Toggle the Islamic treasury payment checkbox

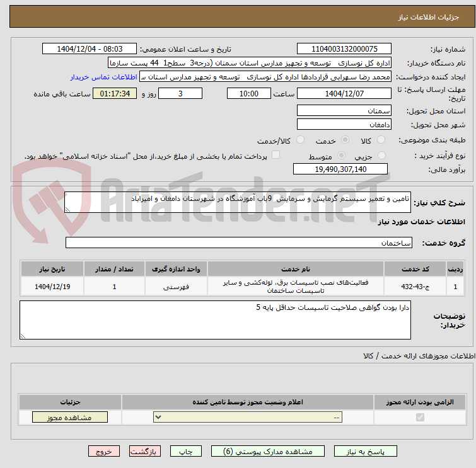point(276,155)
